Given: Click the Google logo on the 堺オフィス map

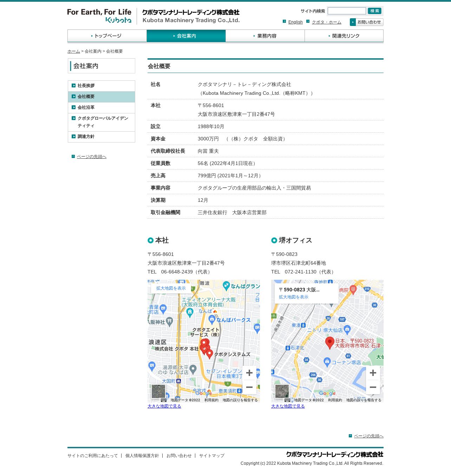Looking at the screenshot, I should 327,394.
